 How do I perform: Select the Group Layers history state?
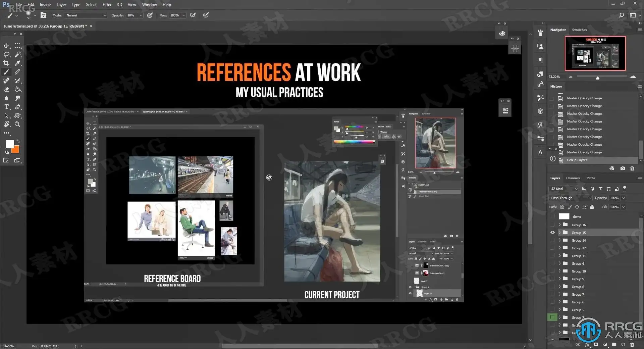(598, 160)
